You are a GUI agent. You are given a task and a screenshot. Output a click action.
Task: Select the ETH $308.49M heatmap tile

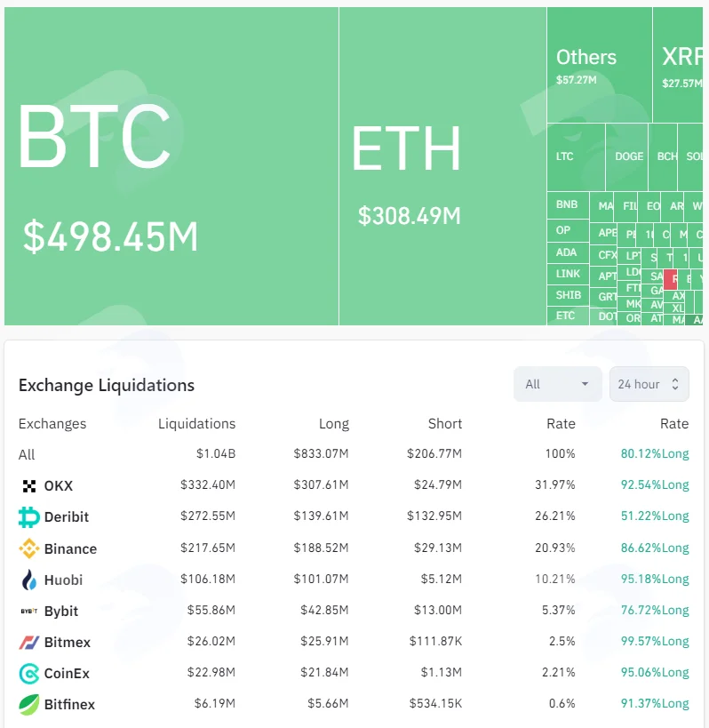tap(442, 165)
